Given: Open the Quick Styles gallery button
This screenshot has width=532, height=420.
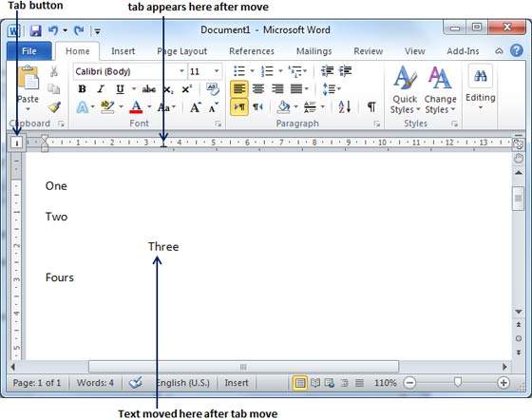Looking at the screenshot, I should coord(405,89).
